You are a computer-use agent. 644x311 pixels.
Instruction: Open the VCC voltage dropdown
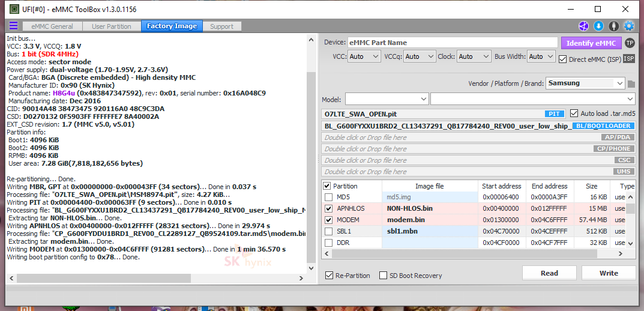(364, 56)
